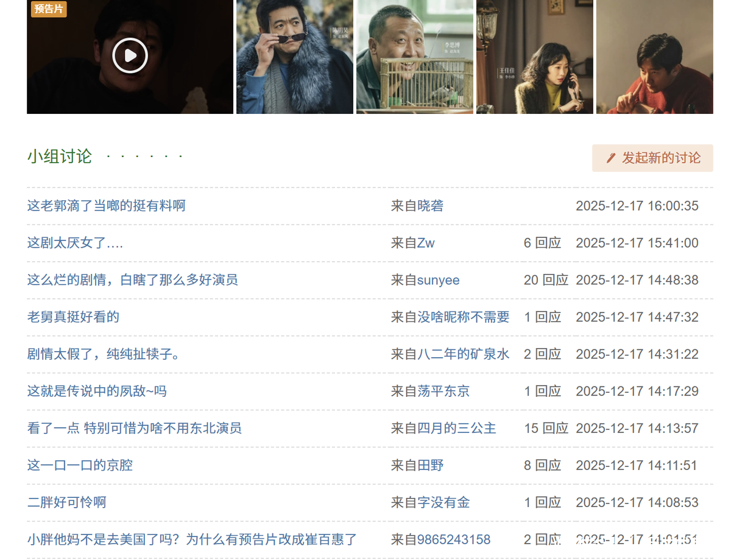The height and width of the screenshot is (560, 731).
Task: Open topic 看了一点 特别可惜为啥不用东北演员
Action: 134,429
